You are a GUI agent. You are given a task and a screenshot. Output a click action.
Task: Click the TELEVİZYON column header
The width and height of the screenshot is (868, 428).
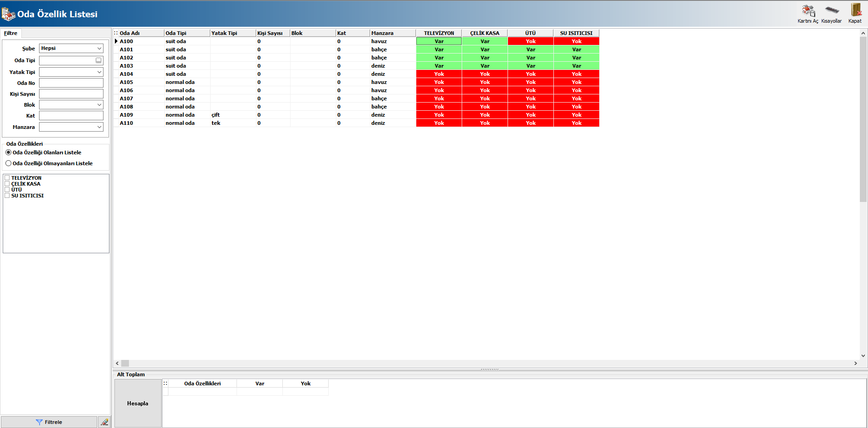pos(439,33)
